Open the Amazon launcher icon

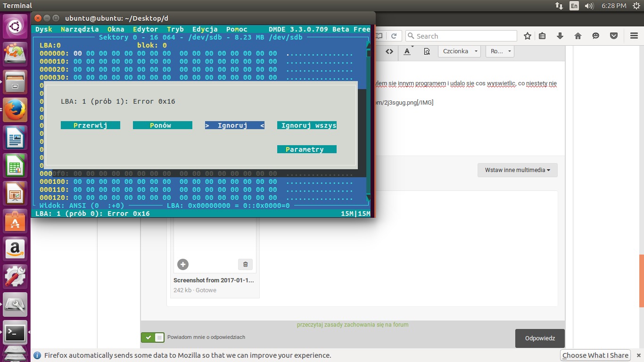(15, 249)
